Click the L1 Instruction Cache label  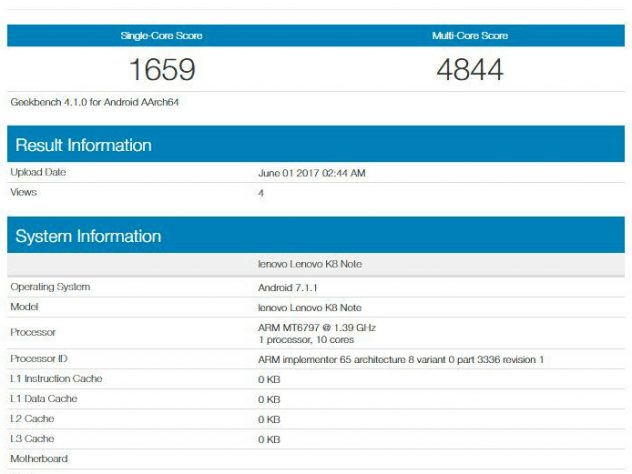pos(56,379)
